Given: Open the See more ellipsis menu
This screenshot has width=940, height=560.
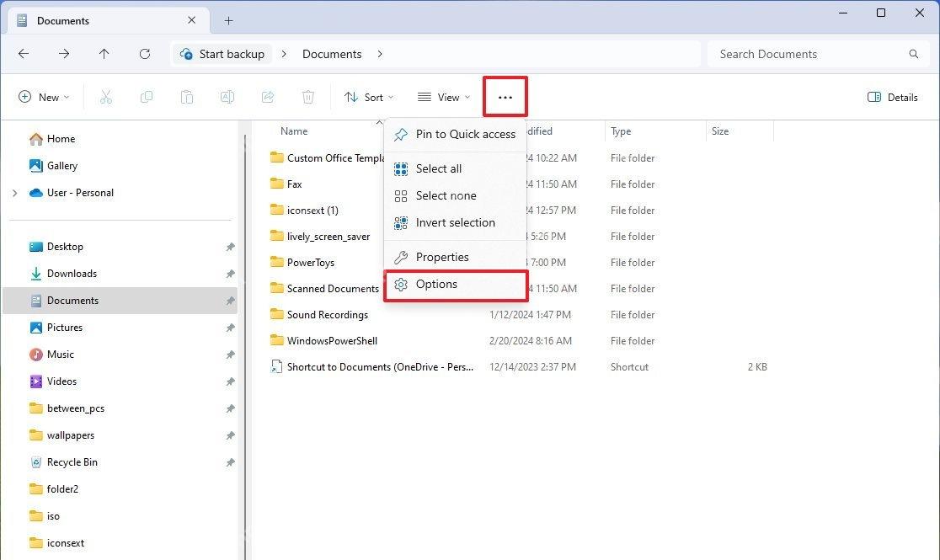Looking at the screenshot, I should tap(505, 97).
